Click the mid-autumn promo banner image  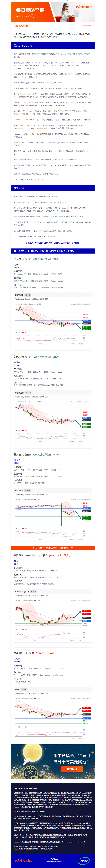point(53,762)
